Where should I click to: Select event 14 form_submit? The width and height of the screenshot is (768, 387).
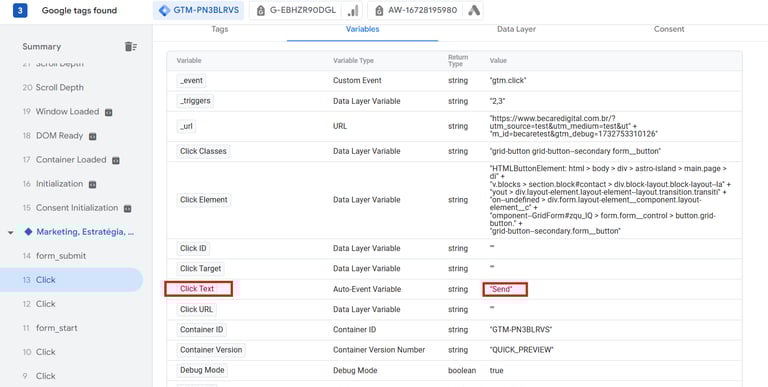click(x=54, y=256)
